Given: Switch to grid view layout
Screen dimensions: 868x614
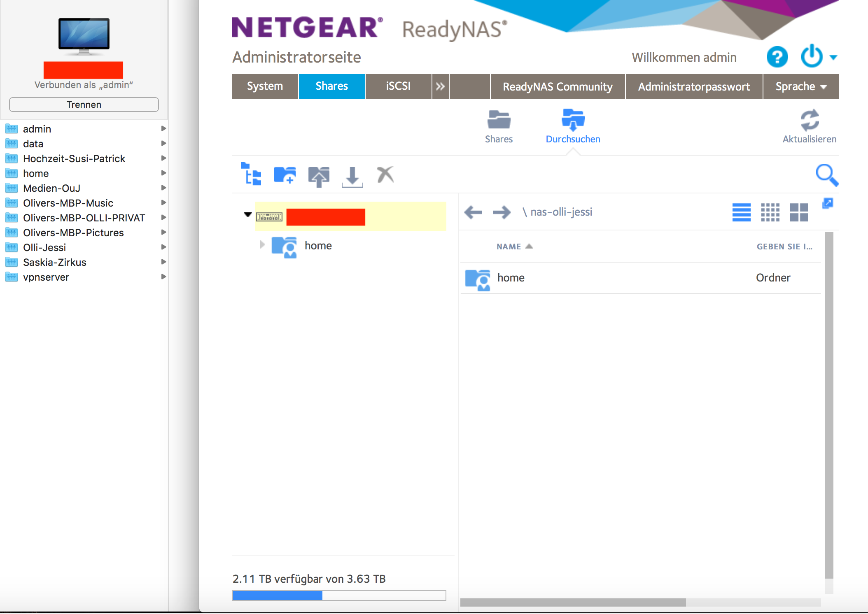Looking at the screenshot, I should coord(770,212).
